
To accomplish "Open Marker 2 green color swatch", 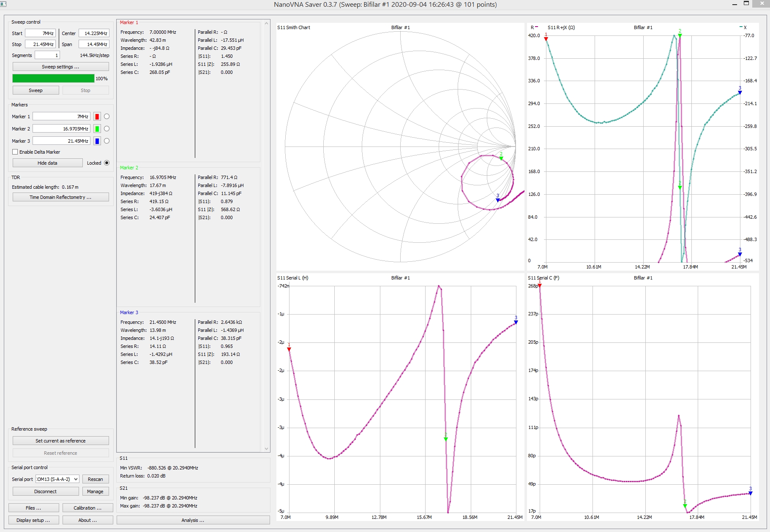I will (97, 129).
